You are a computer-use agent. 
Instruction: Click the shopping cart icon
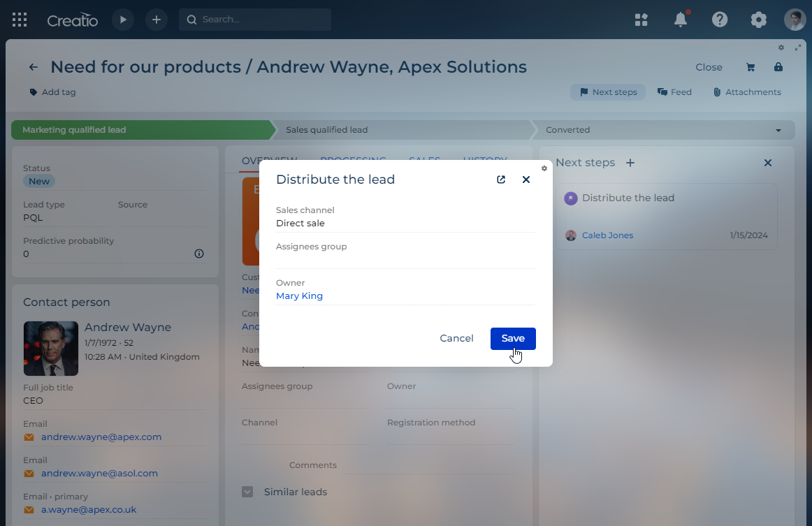coord(751,68)
